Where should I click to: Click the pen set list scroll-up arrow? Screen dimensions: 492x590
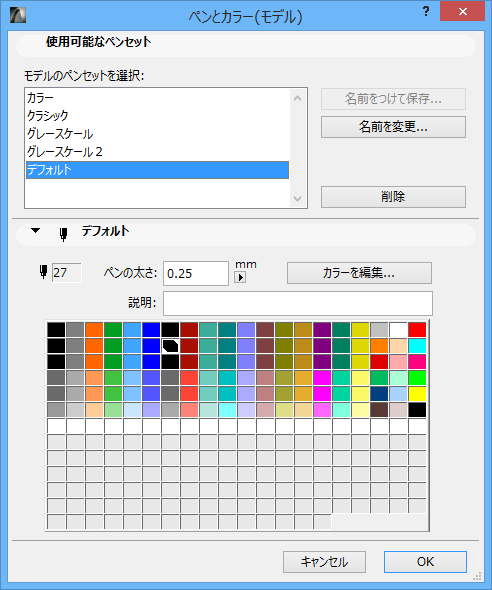tap(297, 99)
